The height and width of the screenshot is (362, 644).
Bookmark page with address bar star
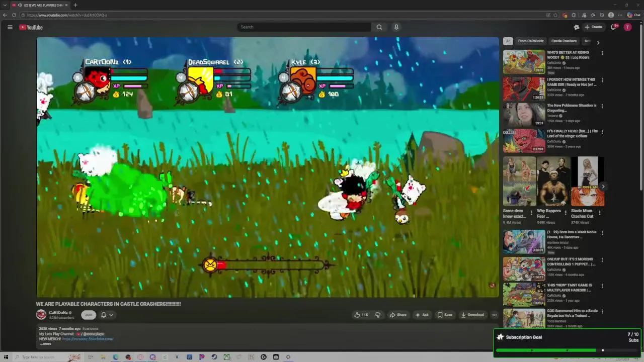coord(555,15)
